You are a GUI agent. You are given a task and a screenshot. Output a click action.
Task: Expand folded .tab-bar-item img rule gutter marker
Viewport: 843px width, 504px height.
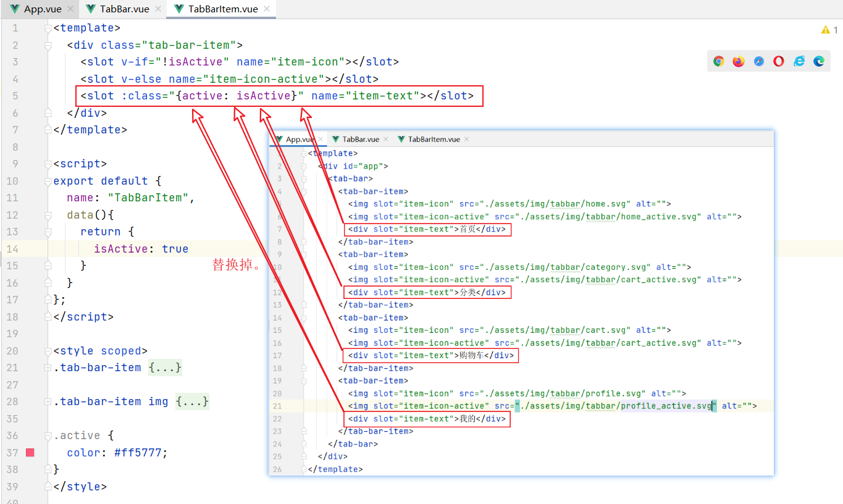pos(48,402)
